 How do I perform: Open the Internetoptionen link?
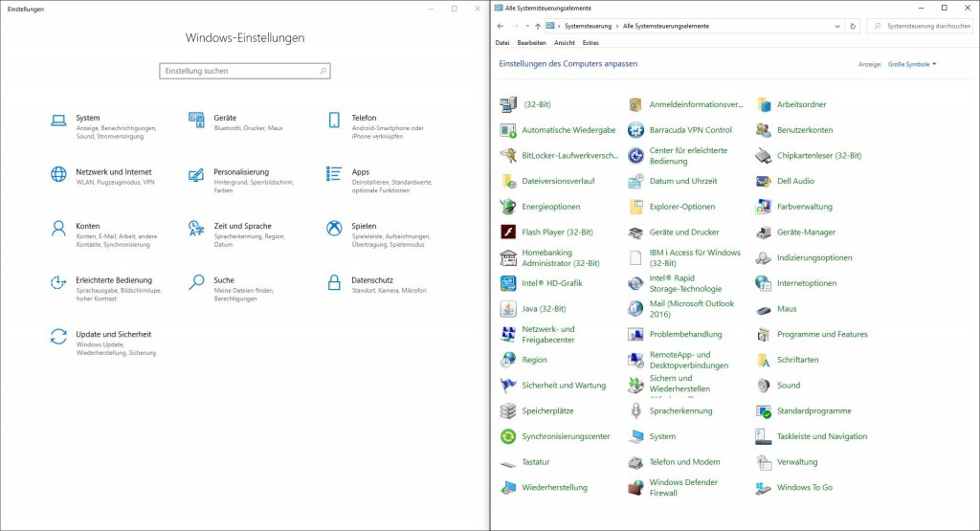coord(807,283)
